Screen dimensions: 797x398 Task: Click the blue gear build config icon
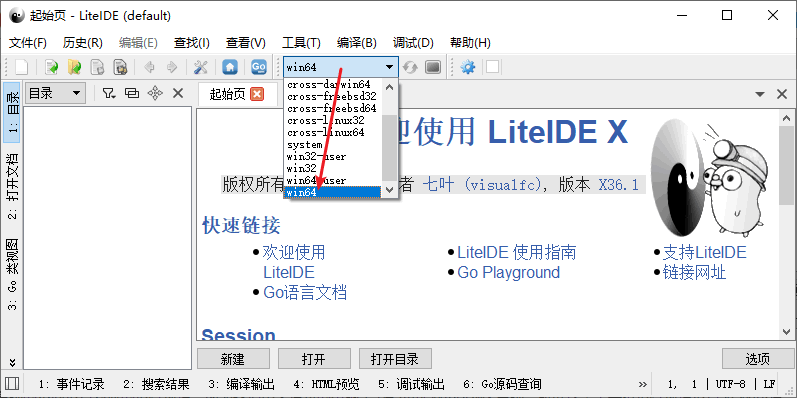point(467,67)
